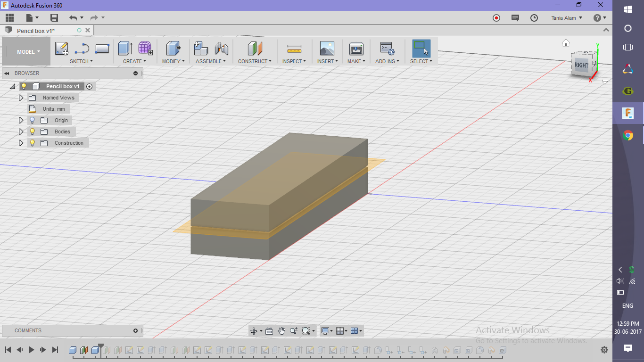This screenshot has height=362, width=644.
Task: Select the Press Pull modify tool
Action: click(x=173, y=49)
